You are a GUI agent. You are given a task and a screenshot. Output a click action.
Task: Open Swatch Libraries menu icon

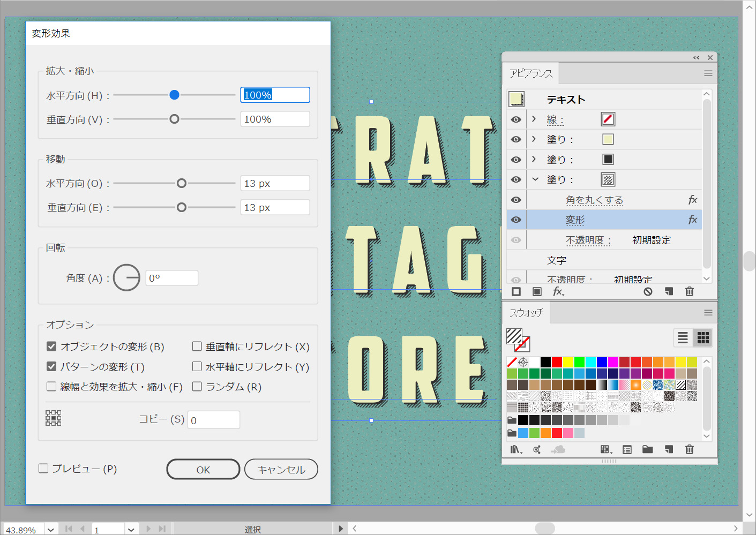515,449
